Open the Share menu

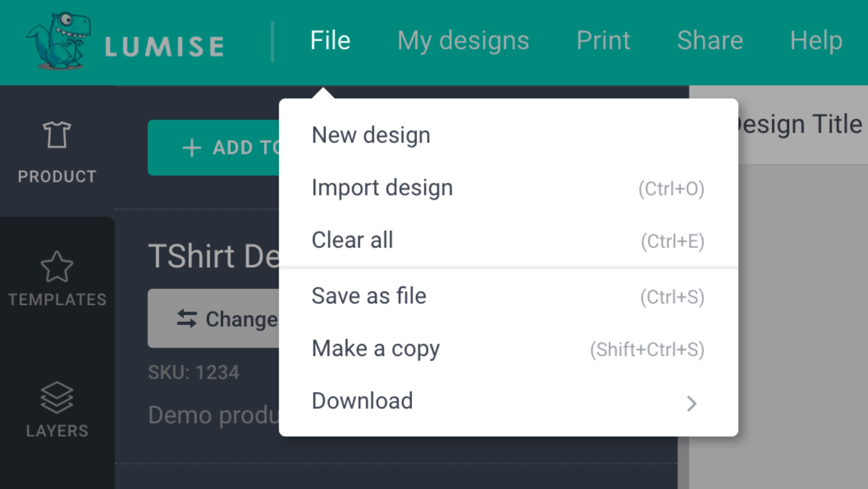(709, 41)
